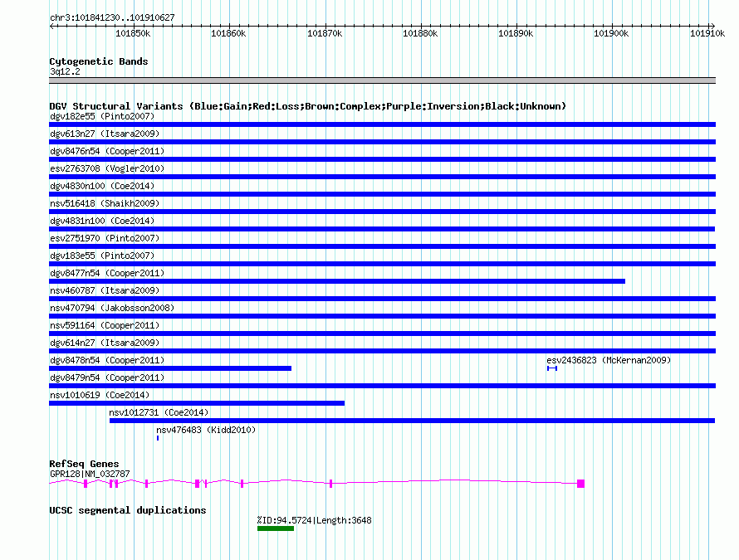Click the small esv2436823 variant marker

coord(552,368)
